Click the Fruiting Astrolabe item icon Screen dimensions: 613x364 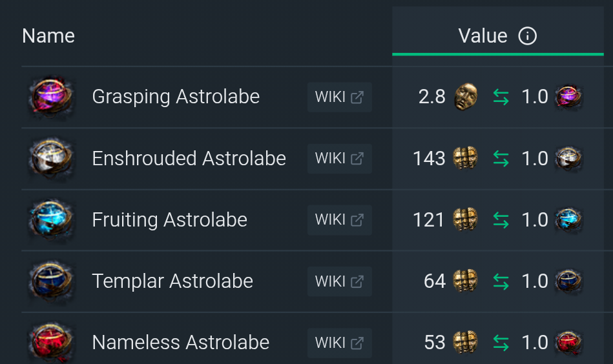pos(51,220)
